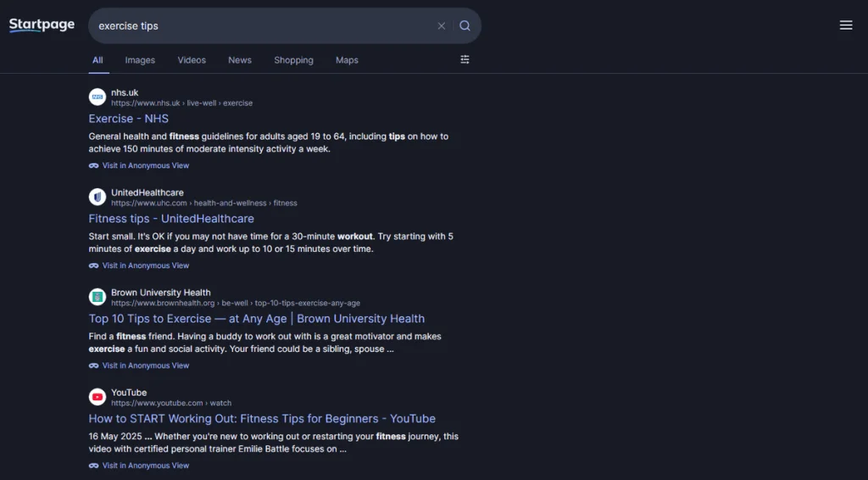The height and width of the screenshot is (480, 868).
Task: Click the 'YouTube' site name
Action: coord(129,393)
